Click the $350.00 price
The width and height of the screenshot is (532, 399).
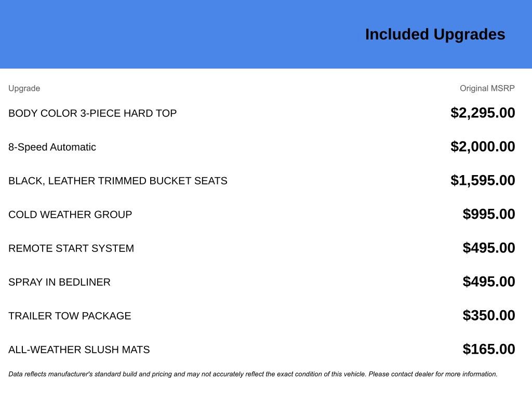489,315
